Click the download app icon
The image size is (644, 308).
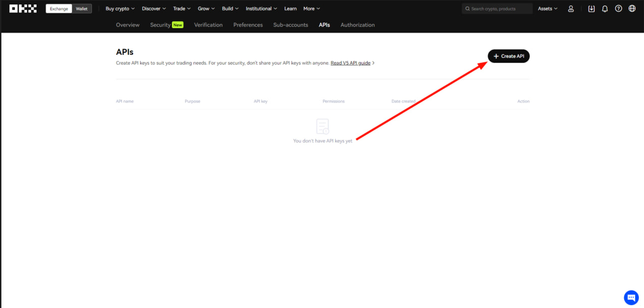pyautogui.click(x=591, y=8)
